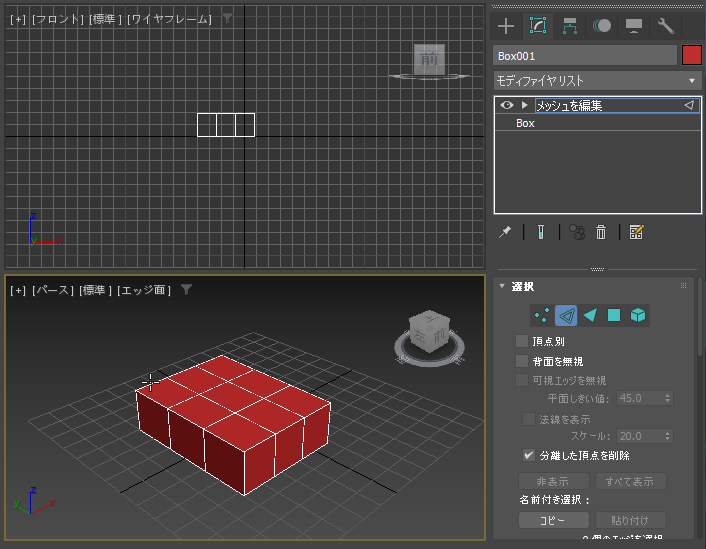706x549 pixels.
Task: Click the 非表示 button
Action: tap(553, 481)
